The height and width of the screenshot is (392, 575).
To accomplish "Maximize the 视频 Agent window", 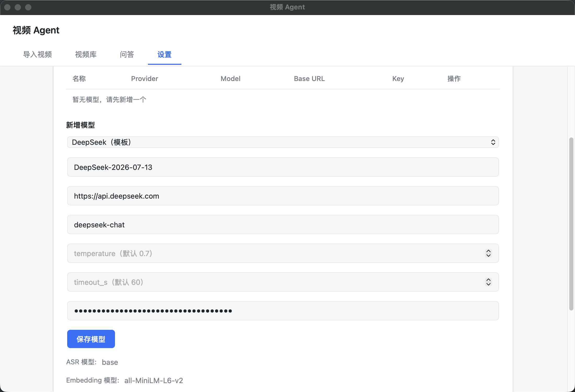I will (28, 7).
